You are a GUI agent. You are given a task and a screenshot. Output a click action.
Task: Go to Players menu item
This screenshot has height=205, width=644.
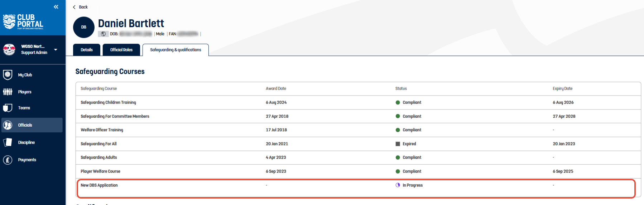pyautogui.click(x=25, y=92)
